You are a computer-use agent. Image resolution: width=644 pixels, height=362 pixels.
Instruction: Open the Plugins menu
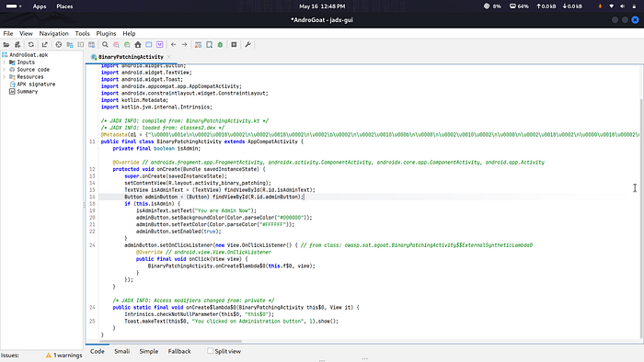click(x=106, y=34)
